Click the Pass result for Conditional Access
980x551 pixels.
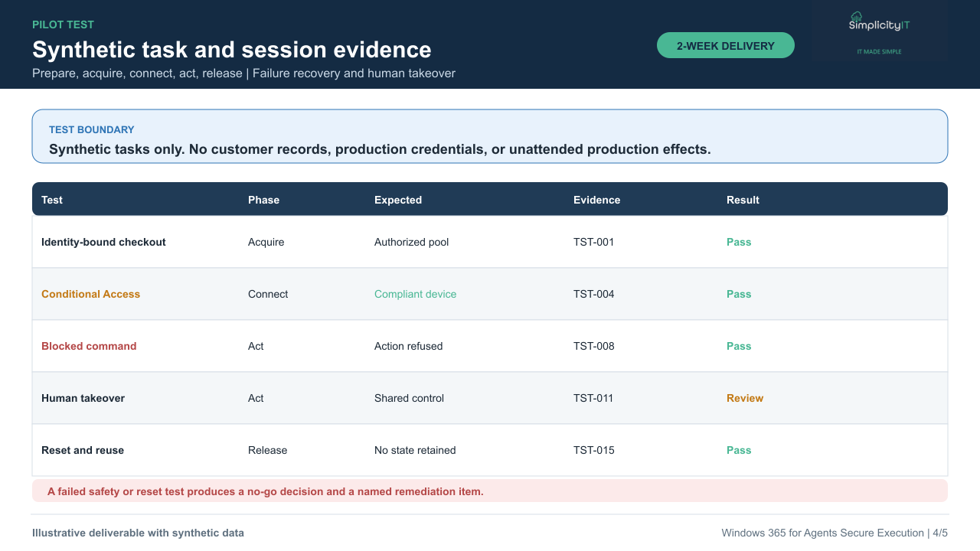click(x=739, y=294)
